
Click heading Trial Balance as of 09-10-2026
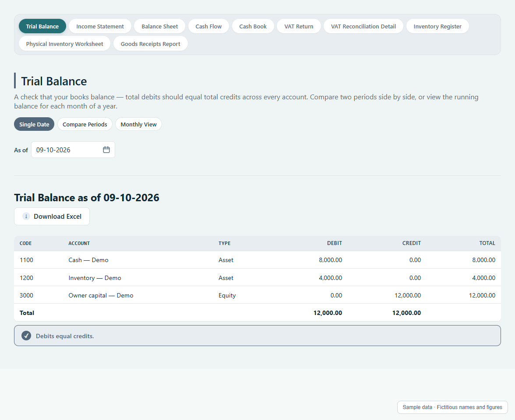tap(87, 198)
